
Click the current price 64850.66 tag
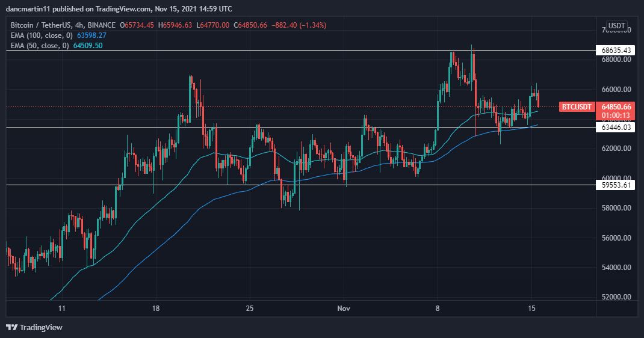616,107
